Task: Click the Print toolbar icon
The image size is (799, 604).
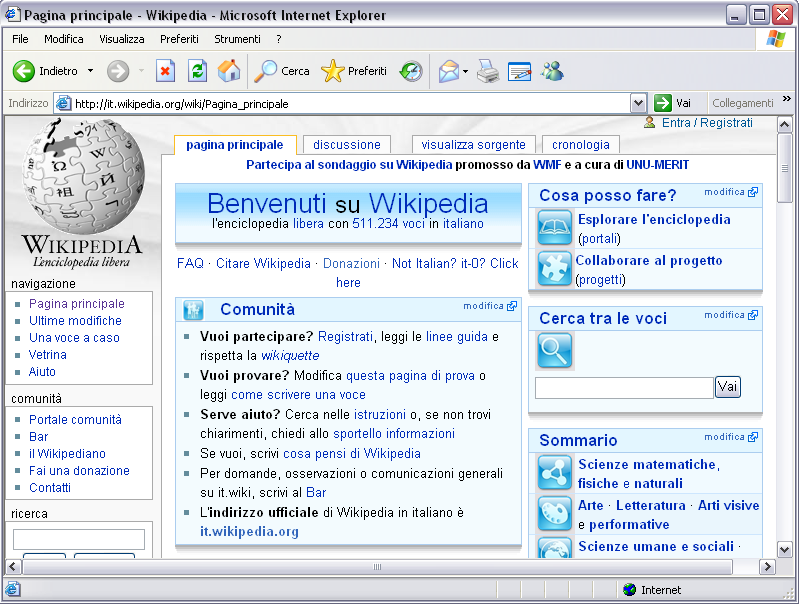Action: point(487,71)
